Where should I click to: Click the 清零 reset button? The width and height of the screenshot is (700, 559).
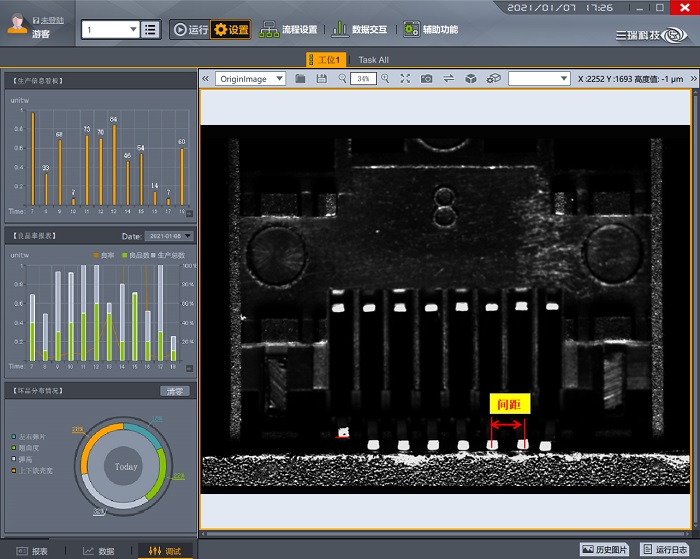[x=174, y=391]
